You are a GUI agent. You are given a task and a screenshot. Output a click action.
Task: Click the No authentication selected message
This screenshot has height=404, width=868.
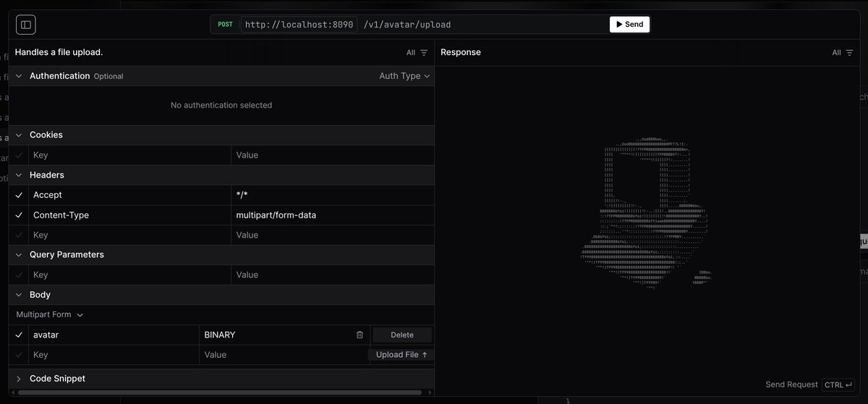coord(221,106)
